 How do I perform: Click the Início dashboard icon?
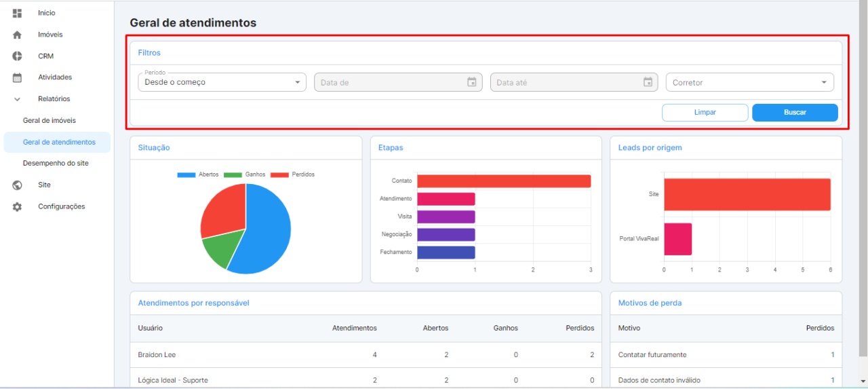(18, 13)
